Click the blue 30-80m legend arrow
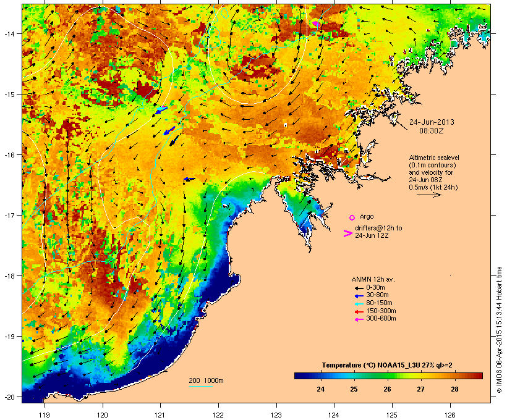This screenshot has width=507, height=420. click(x=359, y=296)
